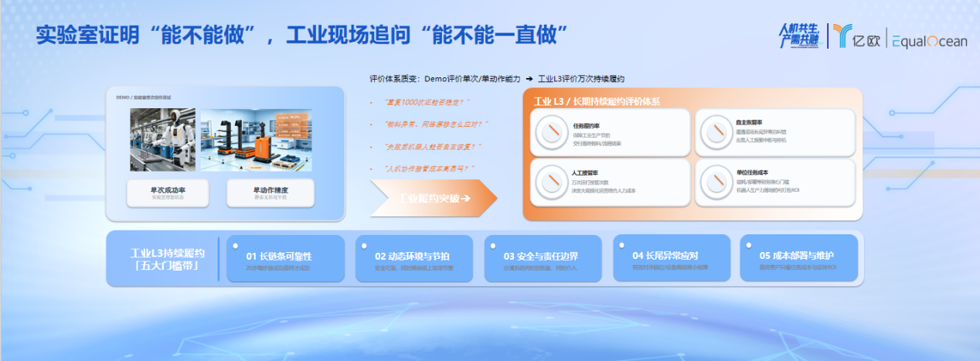Click the 人机共生 产需共融 slogan logo

(x=801, y=36)
